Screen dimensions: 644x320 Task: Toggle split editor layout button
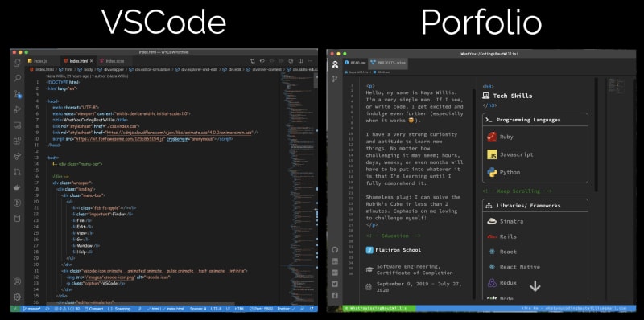[x=300, y=61]
